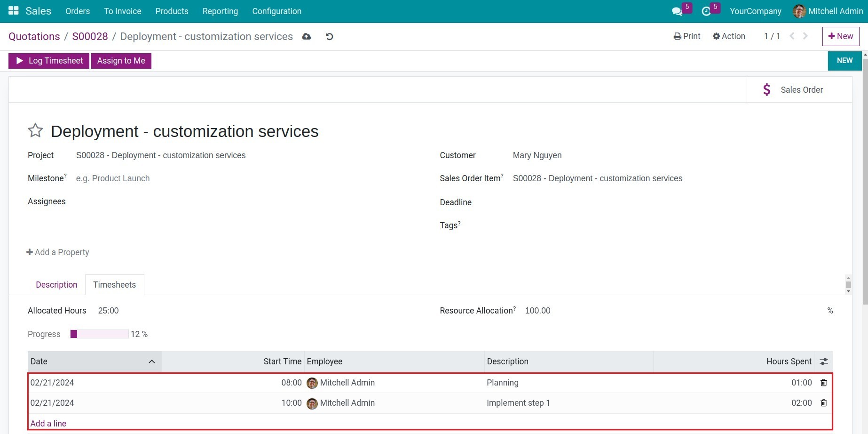
Task: Open the conversations messages icon
Action: click(x=677, y=11)
